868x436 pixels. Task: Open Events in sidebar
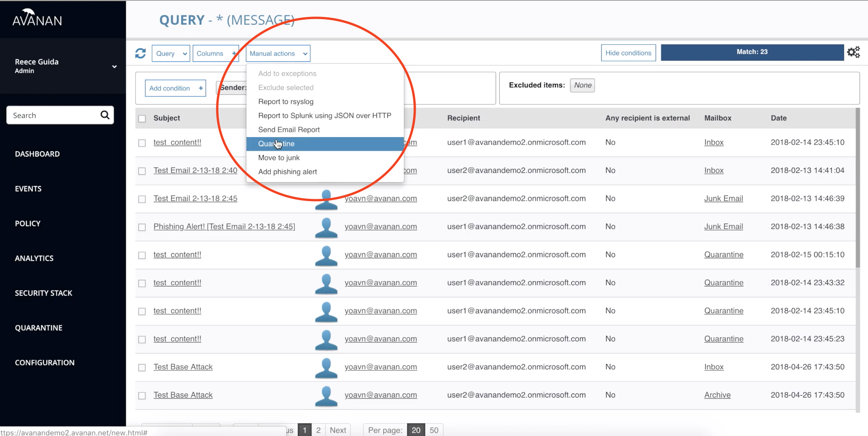pos(28,189)
